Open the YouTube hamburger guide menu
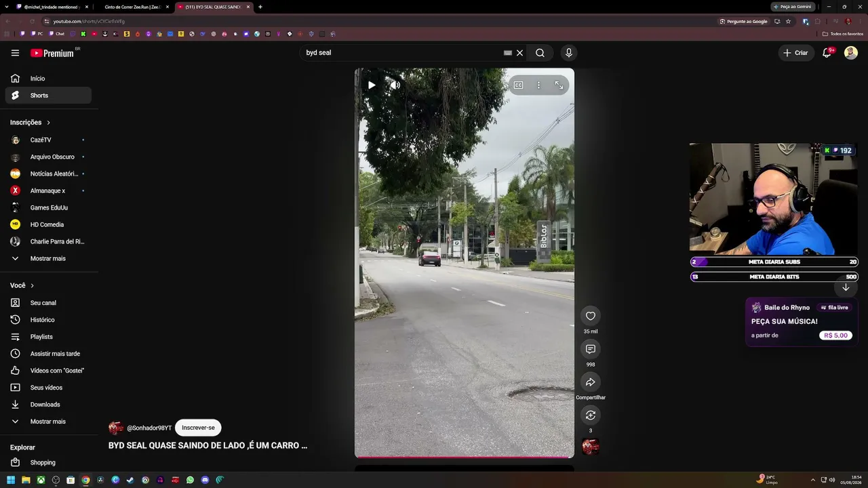This screenshot has height=488, width=868. 15,53
